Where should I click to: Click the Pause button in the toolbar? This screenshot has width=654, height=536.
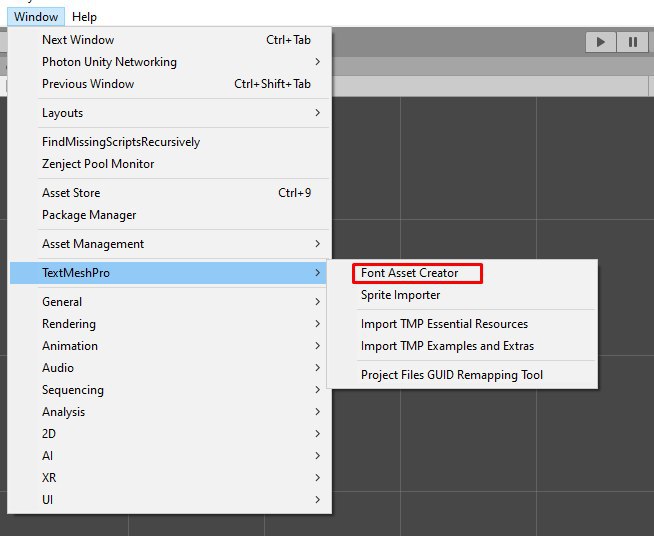pyautogui.click(x=632, y=42)
